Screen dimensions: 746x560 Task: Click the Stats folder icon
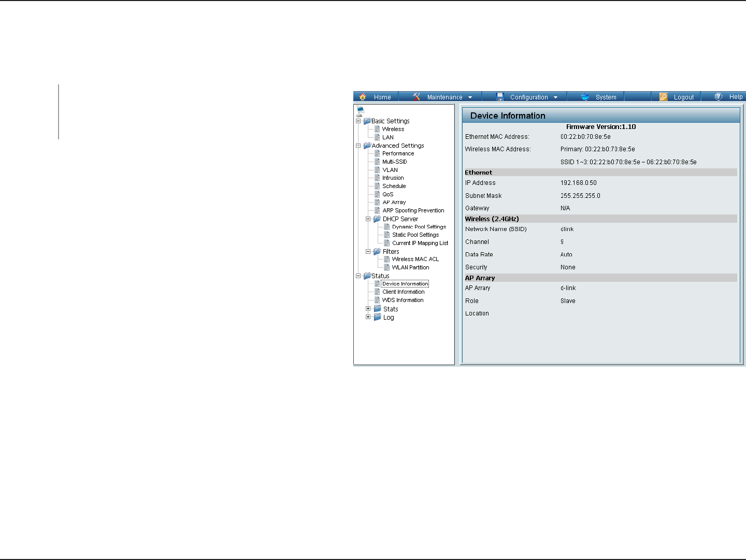click(378, 309)
